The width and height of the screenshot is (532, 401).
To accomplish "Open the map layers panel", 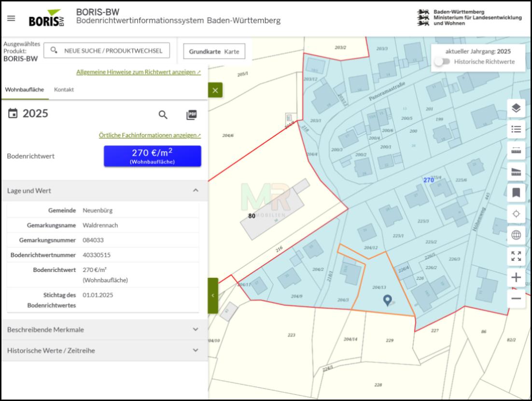I will tap(516, 108).
